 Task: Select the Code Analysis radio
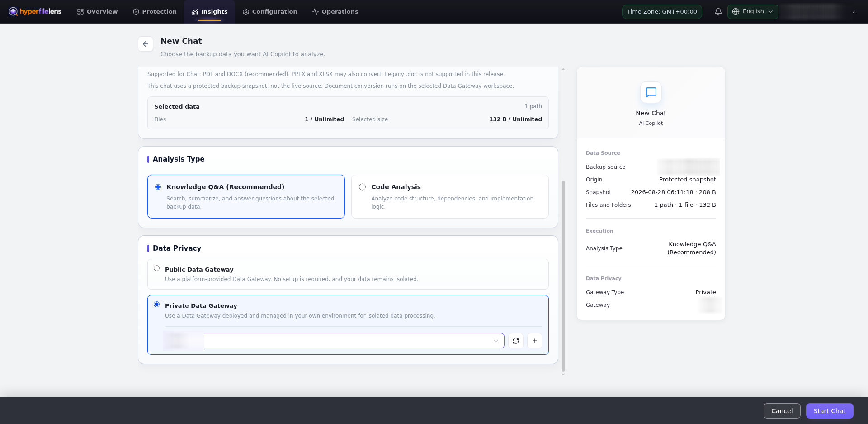point(362,187)
